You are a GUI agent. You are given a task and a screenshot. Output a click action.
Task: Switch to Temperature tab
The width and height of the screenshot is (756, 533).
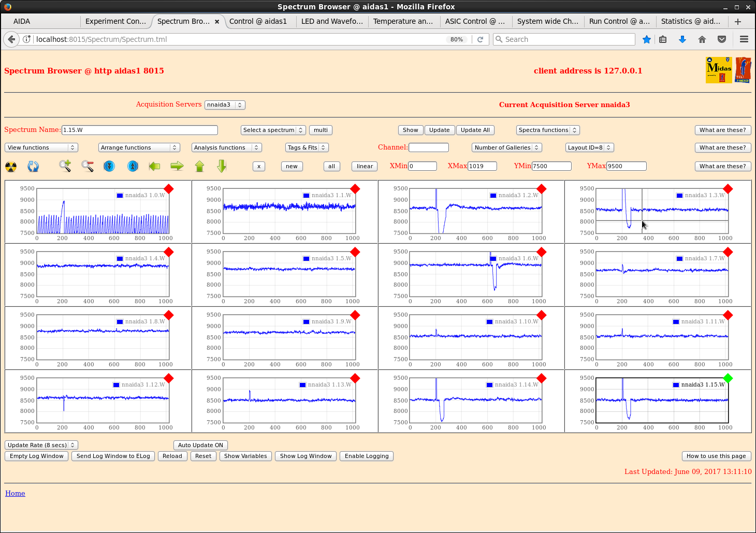[x=404, y=21]
